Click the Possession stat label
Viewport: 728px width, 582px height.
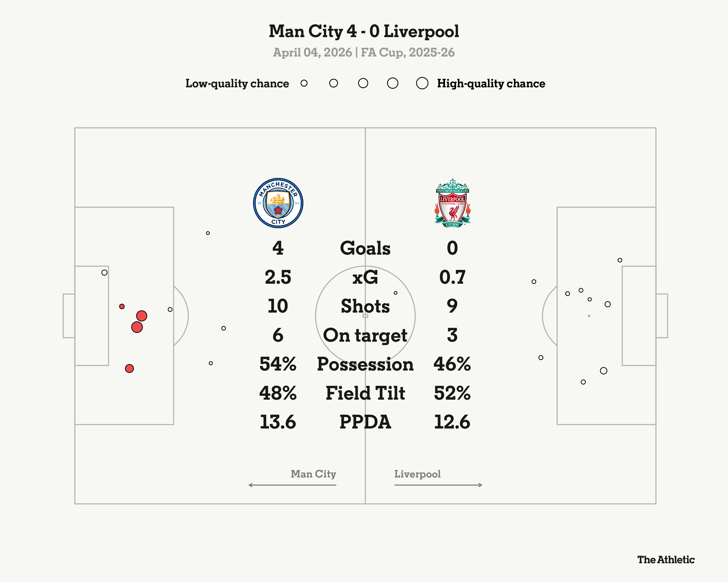click(x=365, y=364)
